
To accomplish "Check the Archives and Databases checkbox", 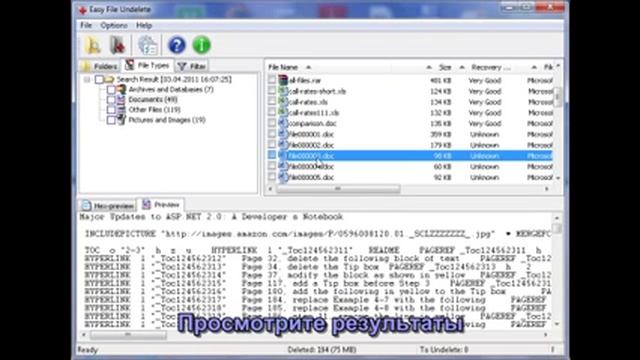I will click(111, 89).
